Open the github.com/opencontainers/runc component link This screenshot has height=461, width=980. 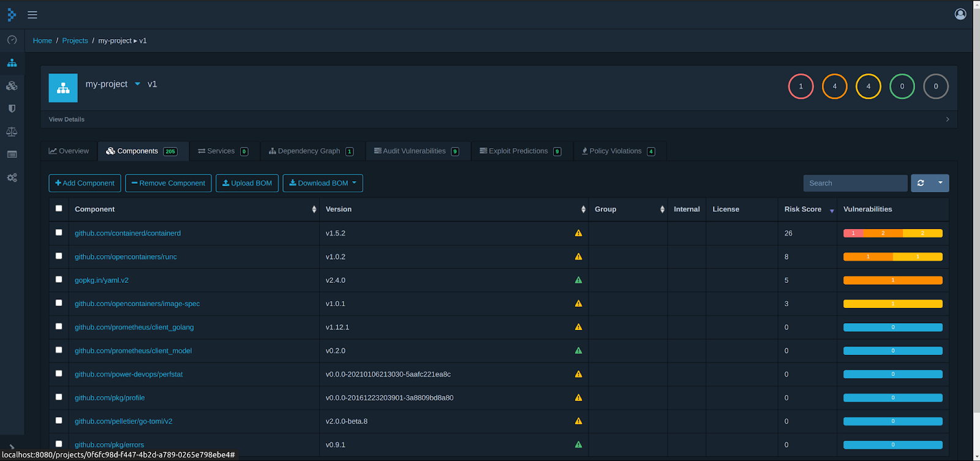click(126, 257)
